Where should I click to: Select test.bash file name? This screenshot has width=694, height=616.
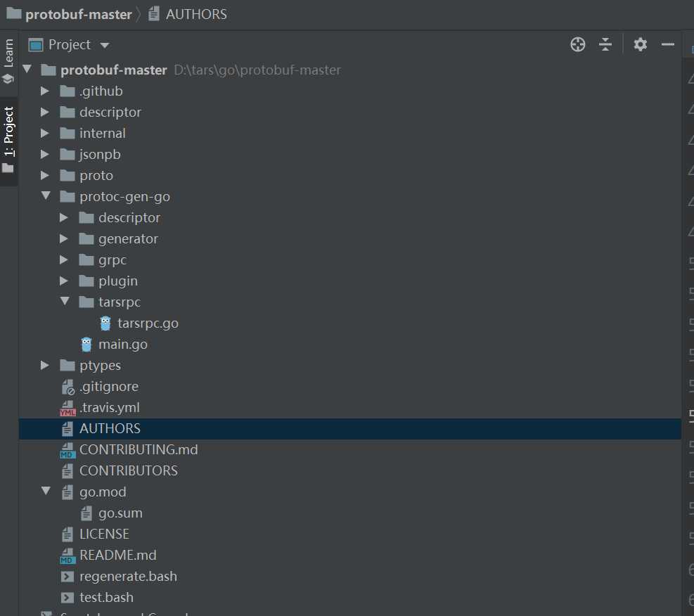106,598
